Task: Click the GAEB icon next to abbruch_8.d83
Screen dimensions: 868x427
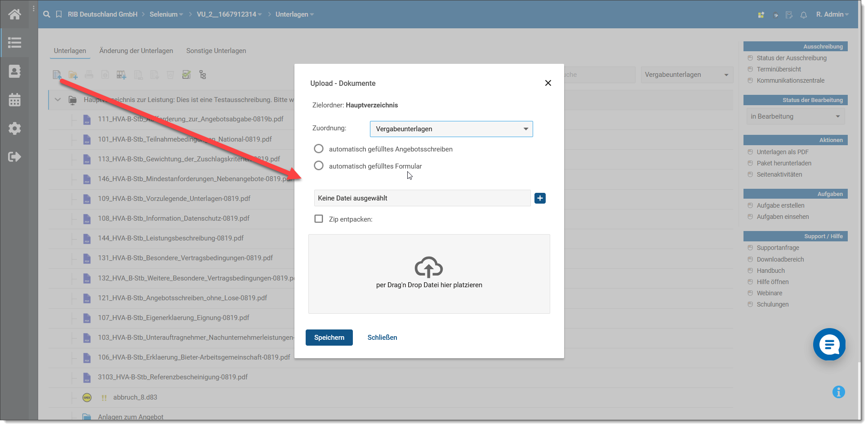Action: tap(87, 397)
